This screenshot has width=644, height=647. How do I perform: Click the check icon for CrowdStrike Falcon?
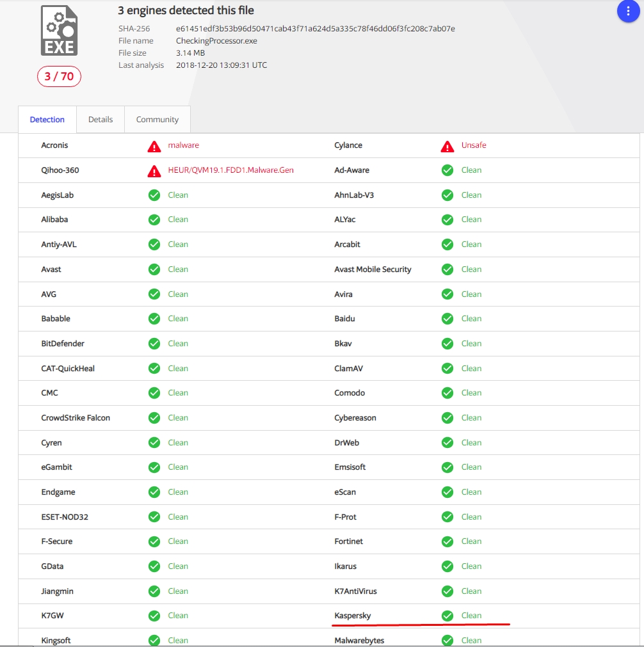pyautogui.click(x=154, y=418)
